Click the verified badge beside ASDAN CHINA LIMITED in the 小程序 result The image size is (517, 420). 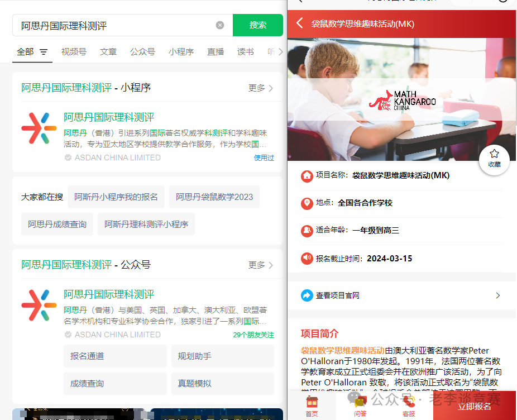pos(68,157)
